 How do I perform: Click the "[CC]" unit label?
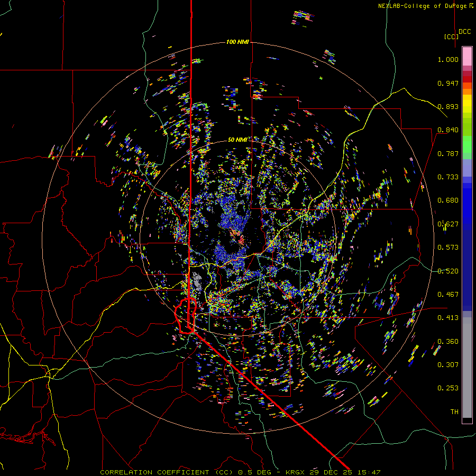pyautogui.click(x=451, y=36)
